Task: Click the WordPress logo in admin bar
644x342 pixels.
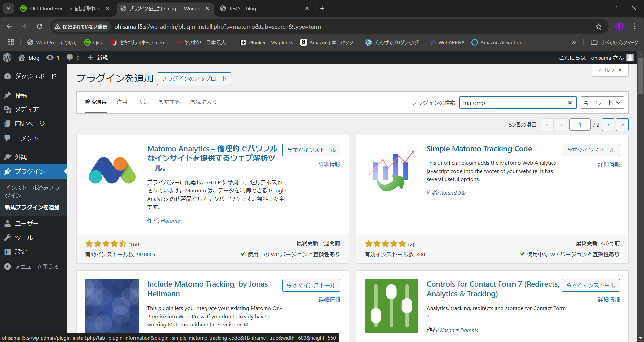Action: click(x=7, y=58)
